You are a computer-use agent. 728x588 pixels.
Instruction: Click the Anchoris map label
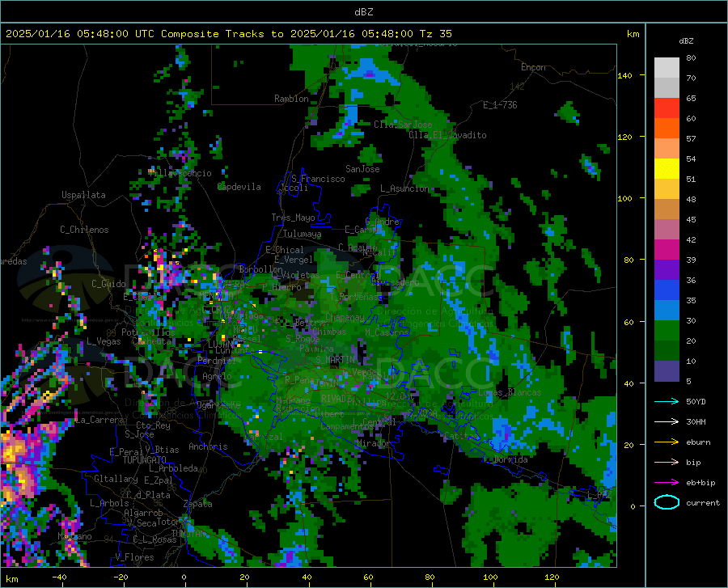click(x=208, y=446)
